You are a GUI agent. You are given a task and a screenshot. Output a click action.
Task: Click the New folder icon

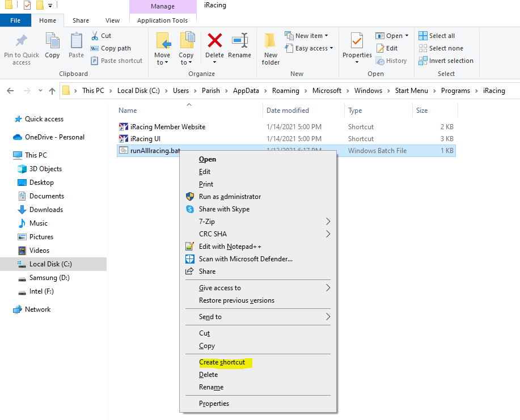(x=270, y=41)
